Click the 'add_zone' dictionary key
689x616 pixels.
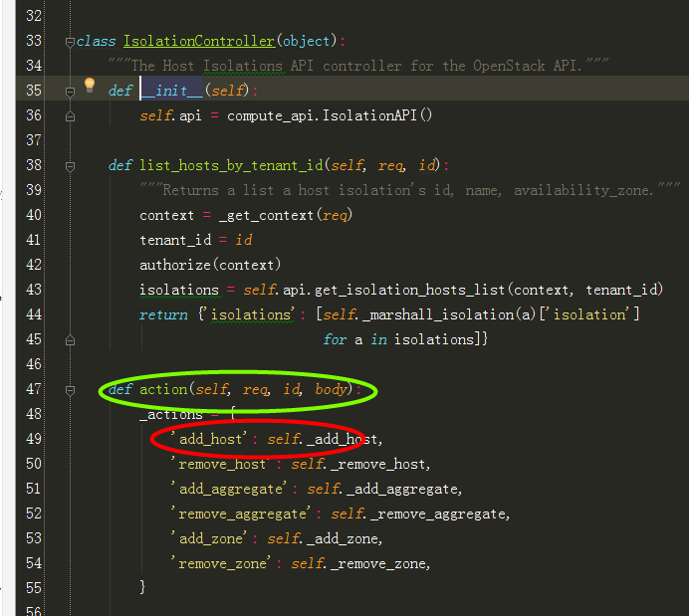pyautogui.click(x=209, y=538)
